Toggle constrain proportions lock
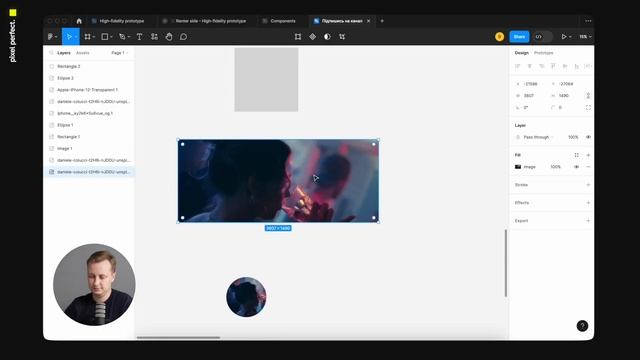Viewport: 640px width, 360px height. [588, 96]
